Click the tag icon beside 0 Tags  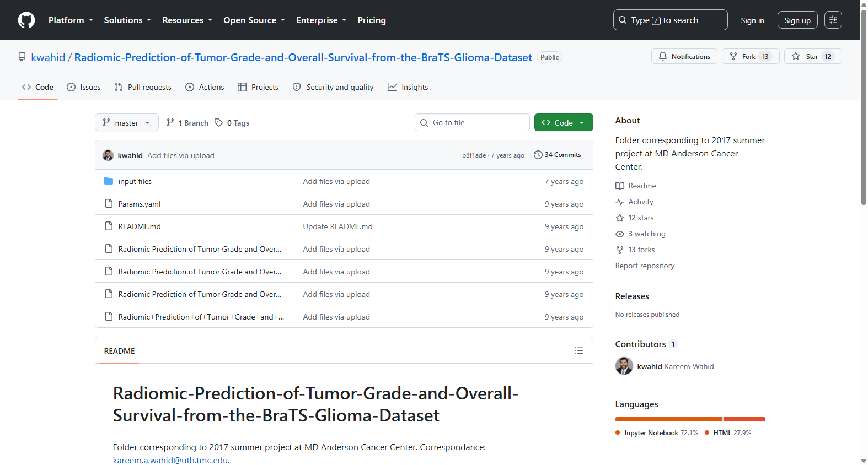(219, 123)
